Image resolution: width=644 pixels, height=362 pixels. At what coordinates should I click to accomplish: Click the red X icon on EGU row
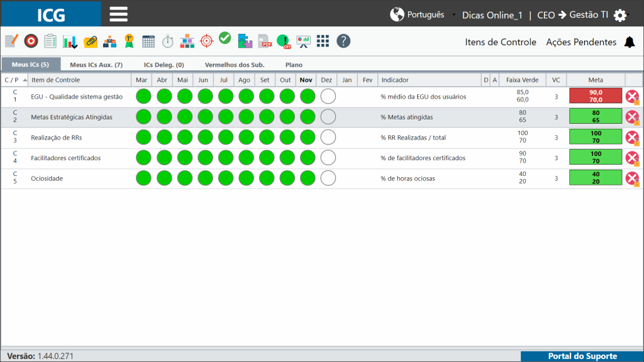[632, 97]
